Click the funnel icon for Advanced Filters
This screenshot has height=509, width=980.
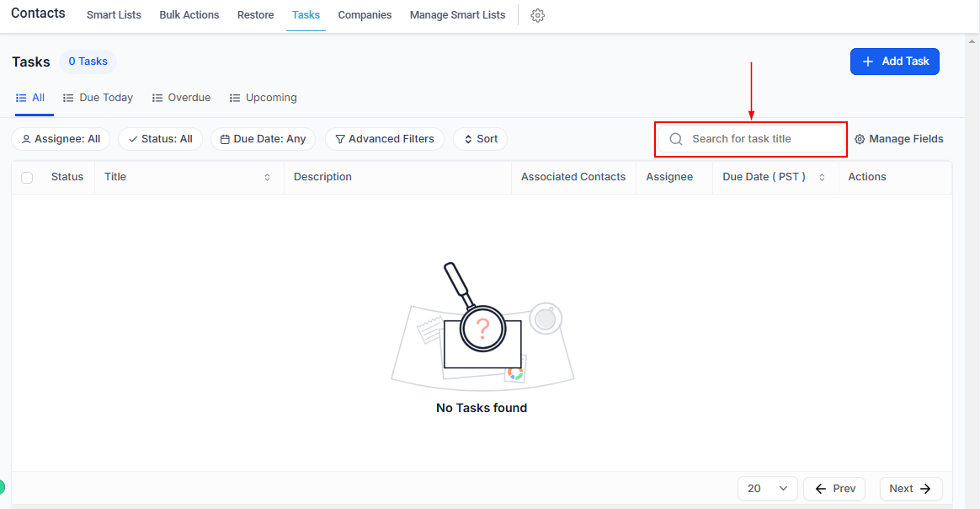[340, 139]
